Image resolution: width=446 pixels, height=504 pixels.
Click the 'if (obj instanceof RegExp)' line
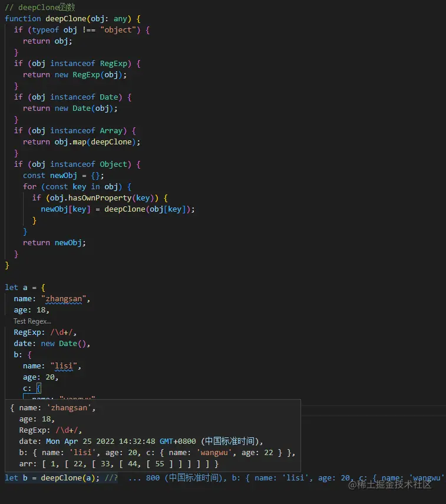[x=77, y=64]
